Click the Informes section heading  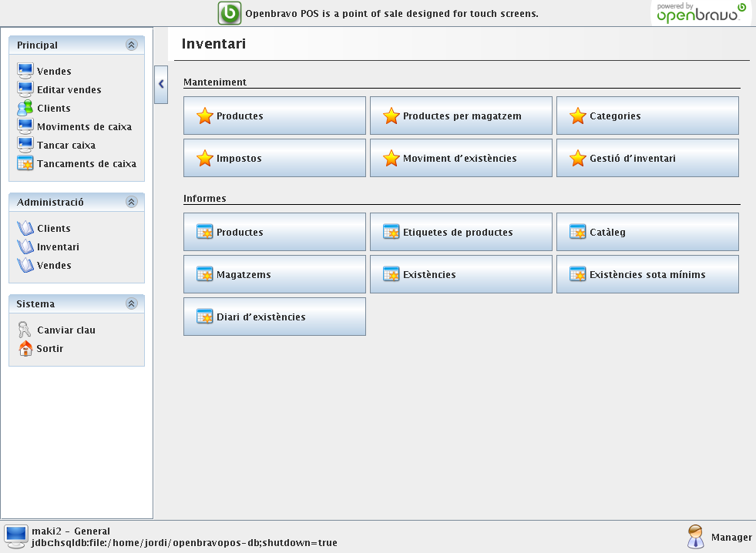coord(204,199)
